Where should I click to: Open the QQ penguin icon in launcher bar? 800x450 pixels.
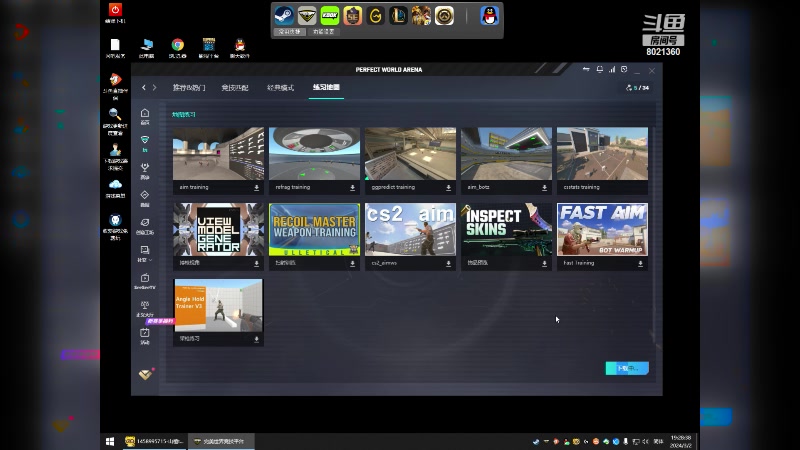click(489, 15)
